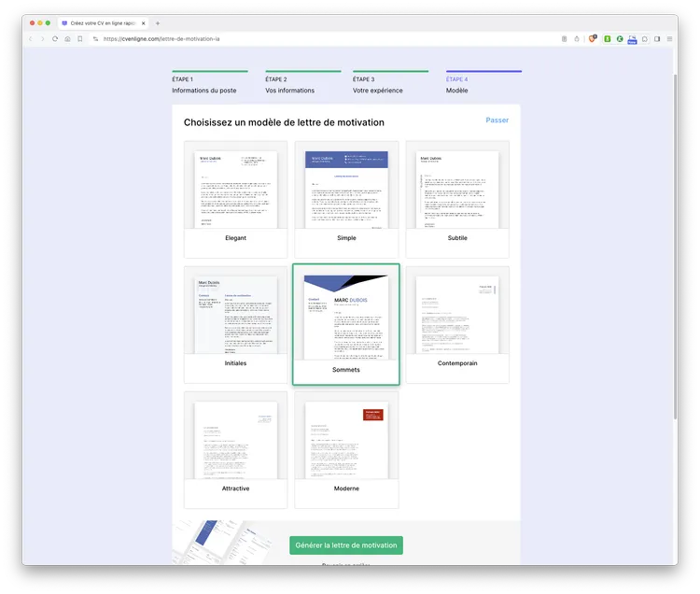Click the 'Choisissez un modèle' heading

[x=284, y=122]
